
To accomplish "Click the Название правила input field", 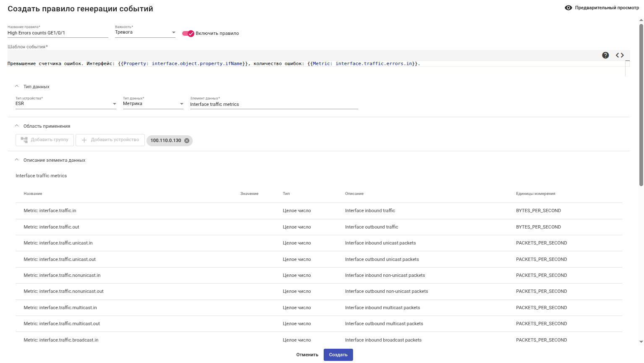I will pos(58,33).
